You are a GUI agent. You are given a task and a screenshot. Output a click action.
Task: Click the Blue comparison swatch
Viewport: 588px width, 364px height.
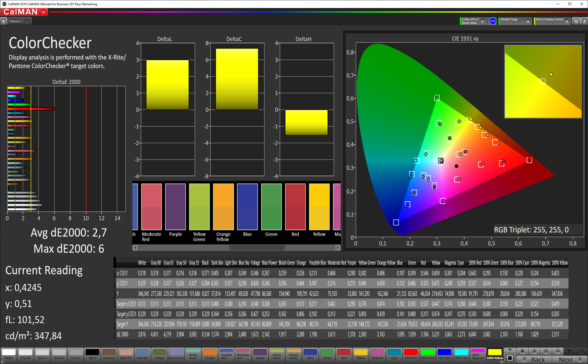point(247,207)
